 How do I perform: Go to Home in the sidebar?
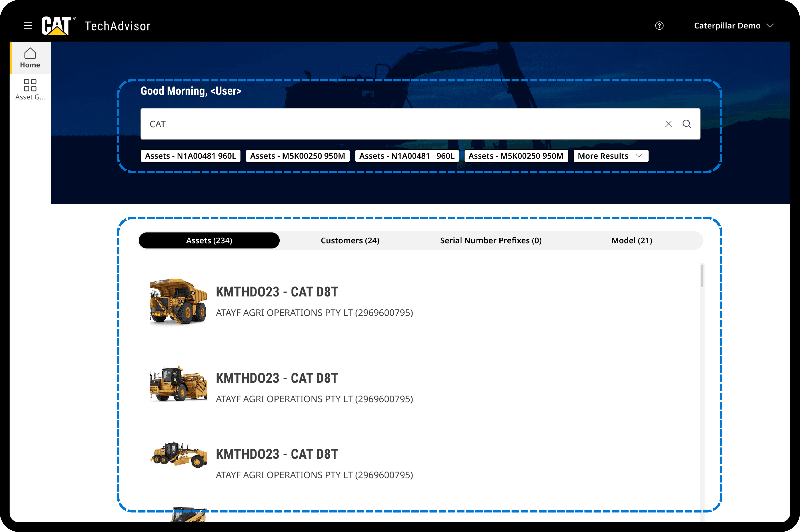[x=30, y=58]
